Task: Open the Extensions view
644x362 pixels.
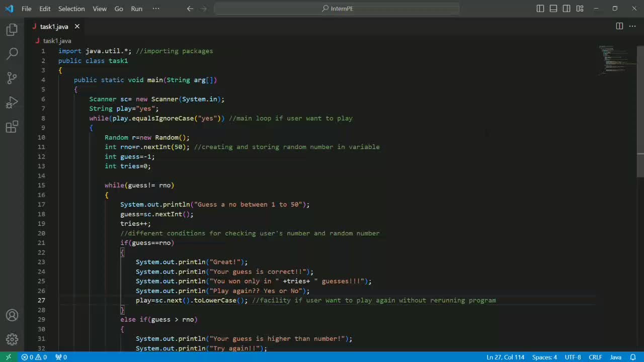Action: (x=12, y=127)
